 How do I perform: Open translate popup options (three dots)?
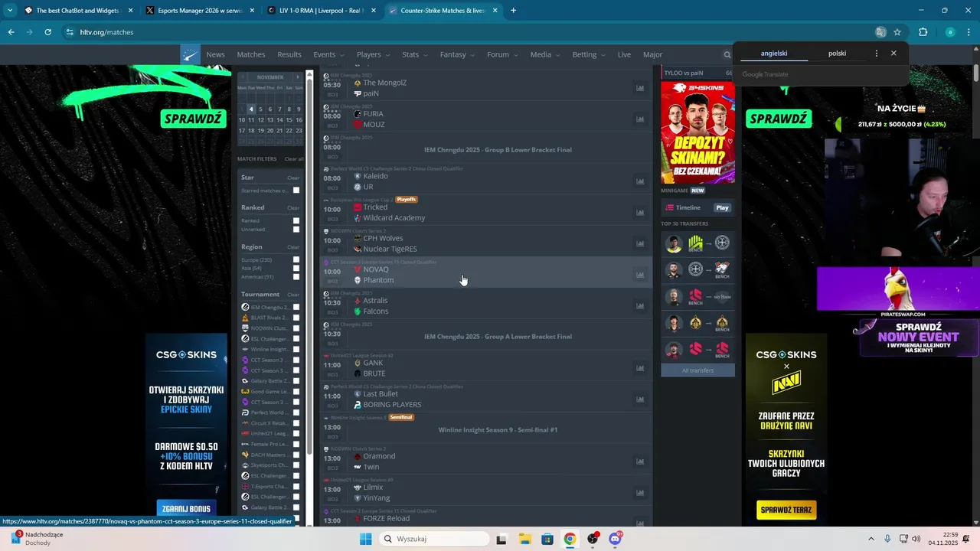click(x=877, y=54)
